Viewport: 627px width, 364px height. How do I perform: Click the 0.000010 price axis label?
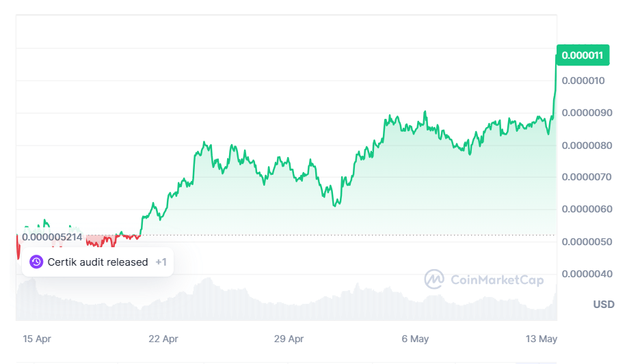coord(583,81)
